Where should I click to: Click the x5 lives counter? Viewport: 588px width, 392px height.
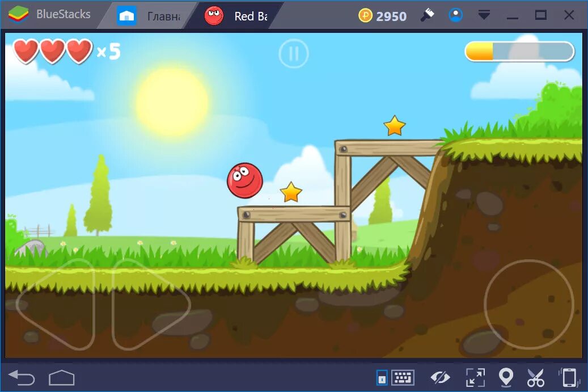pos(109,51)
